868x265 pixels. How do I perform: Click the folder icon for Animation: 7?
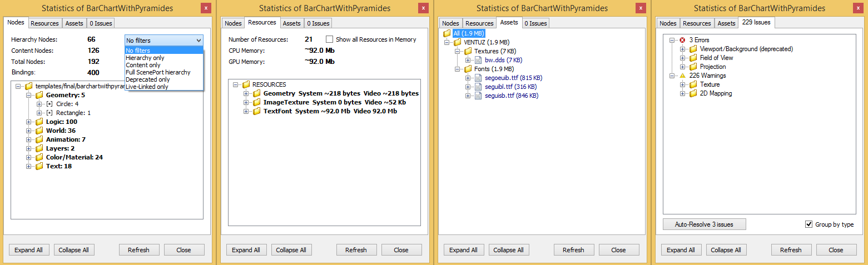tap(39, 139)
